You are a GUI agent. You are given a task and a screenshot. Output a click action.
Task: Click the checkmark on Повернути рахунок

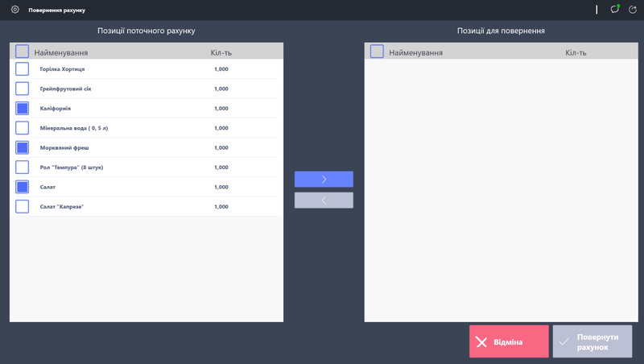pos(564,342)
